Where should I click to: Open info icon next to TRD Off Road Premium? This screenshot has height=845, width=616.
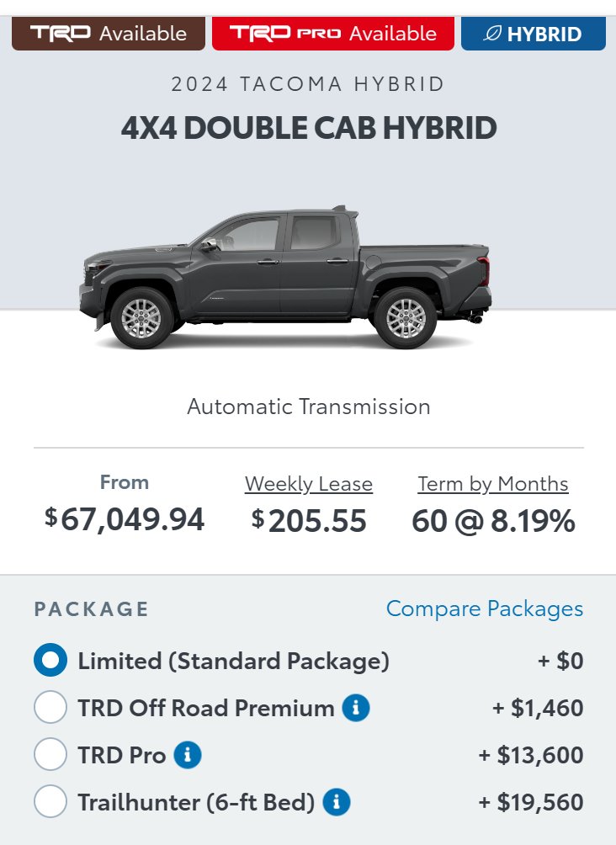(x=356, y=708)
